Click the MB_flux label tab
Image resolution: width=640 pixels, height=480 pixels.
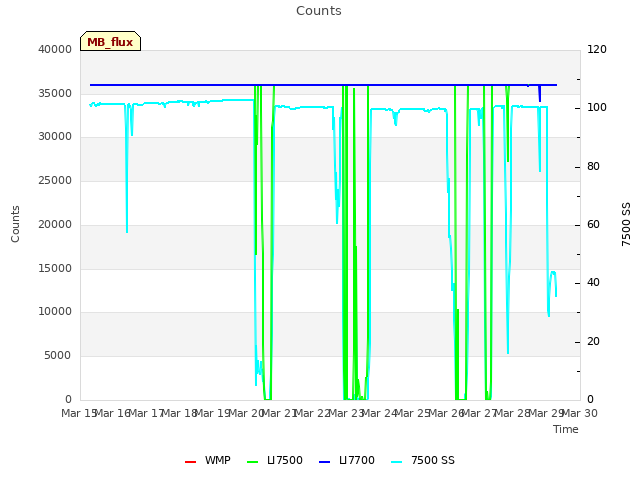click(x=110, y=41)
